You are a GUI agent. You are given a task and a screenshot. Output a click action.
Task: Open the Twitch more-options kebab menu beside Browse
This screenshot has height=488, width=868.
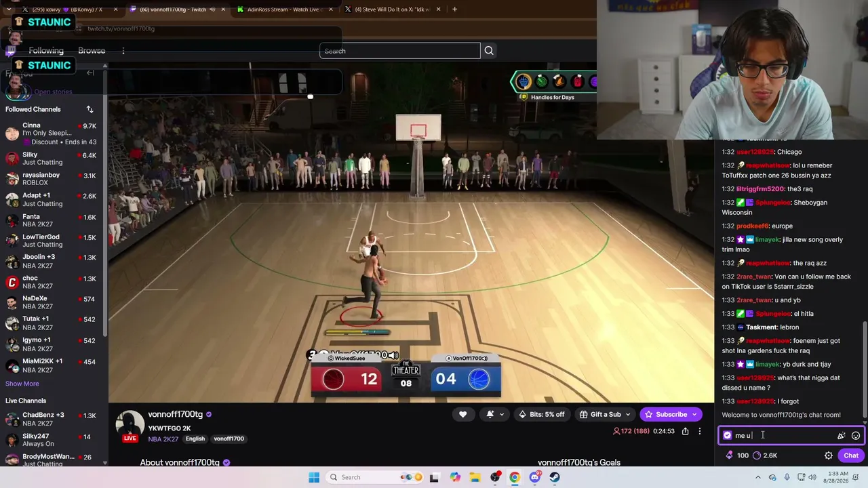(x=123, y=51)
